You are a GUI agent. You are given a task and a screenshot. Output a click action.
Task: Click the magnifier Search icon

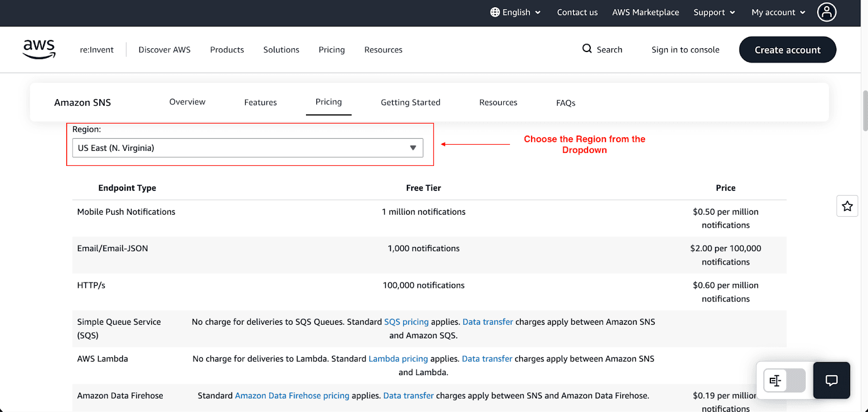click(587, 49)
